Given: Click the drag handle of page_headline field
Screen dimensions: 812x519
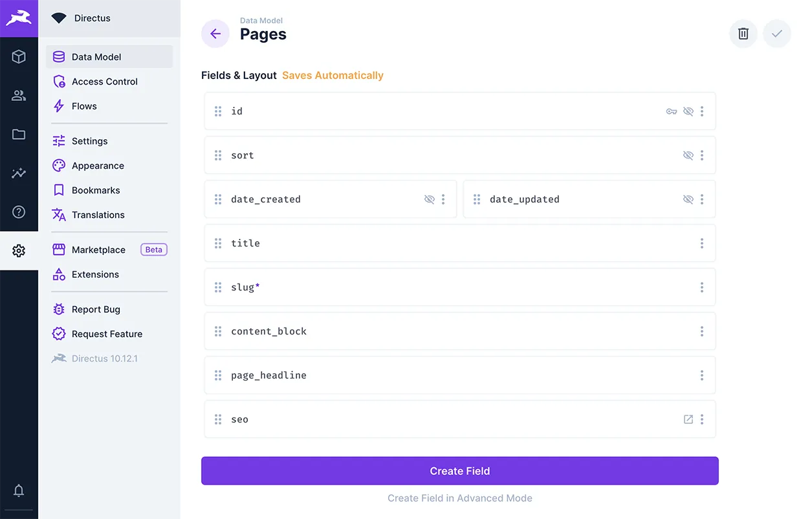Looking at the screenshot, I should (x=218, y=375).
